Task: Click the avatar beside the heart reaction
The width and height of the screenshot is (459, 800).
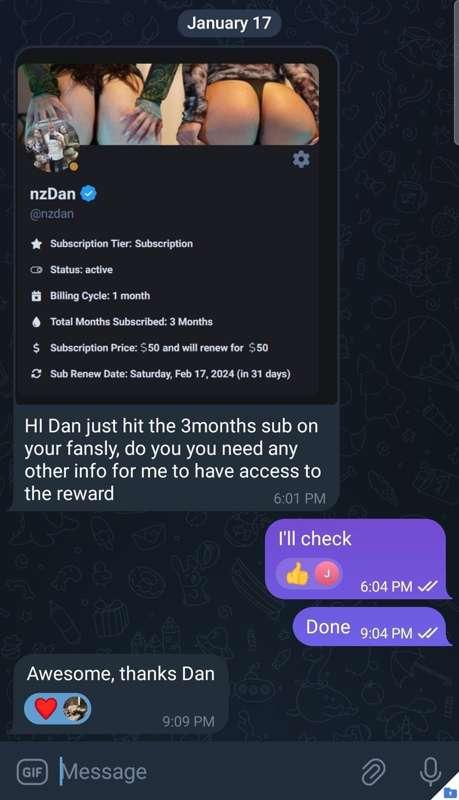Action: pyautogui.click(x=76, y=709)
